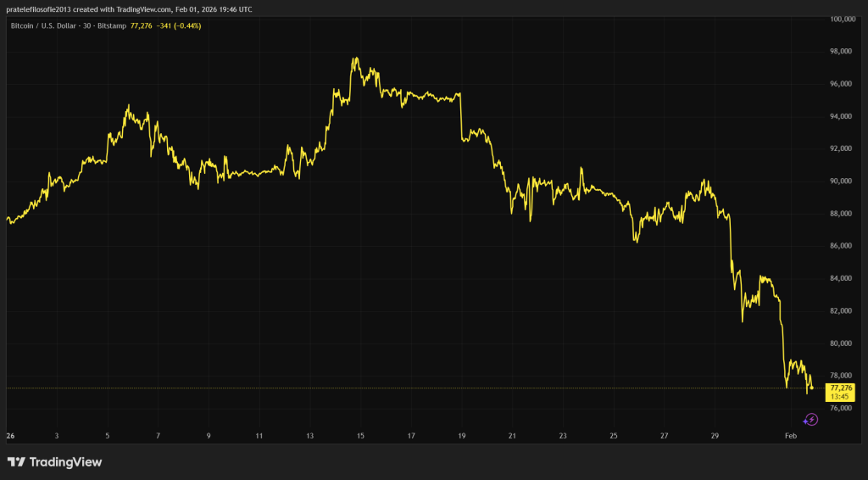This screenshot has height=480, width=868.
Task: Select the 90,000 price axis label
Action: click(x=841, y=181)
